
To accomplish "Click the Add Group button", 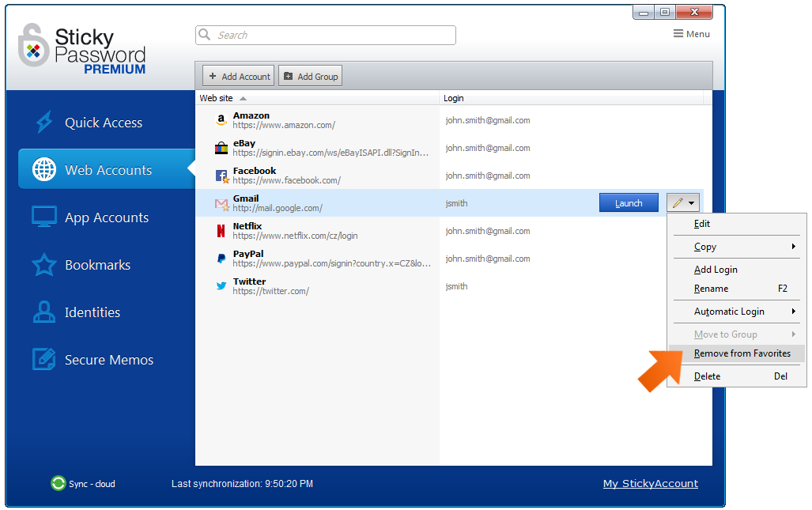I will [310, 76].
